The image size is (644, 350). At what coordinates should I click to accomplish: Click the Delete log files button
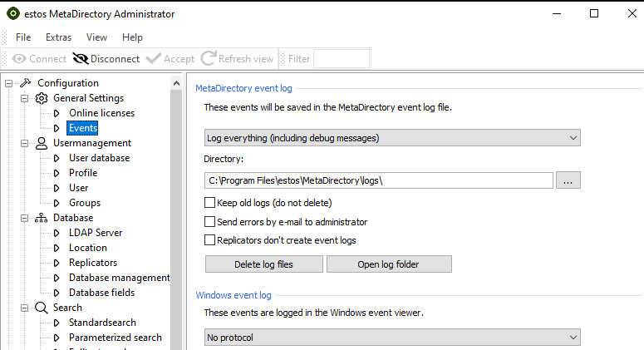pos(263,264)
